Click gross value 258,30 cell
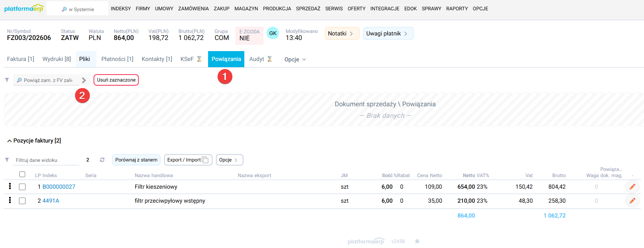 click(x=557, y=201)
